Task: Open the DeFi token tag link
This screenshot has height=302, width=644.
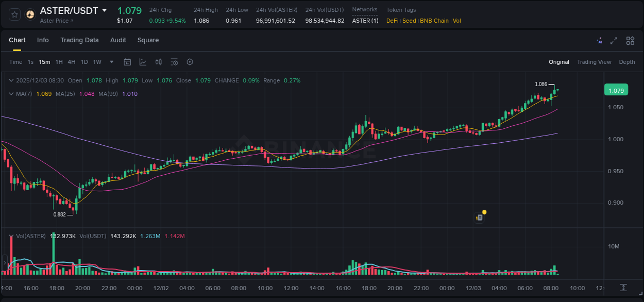Action: tap(392, 21)
